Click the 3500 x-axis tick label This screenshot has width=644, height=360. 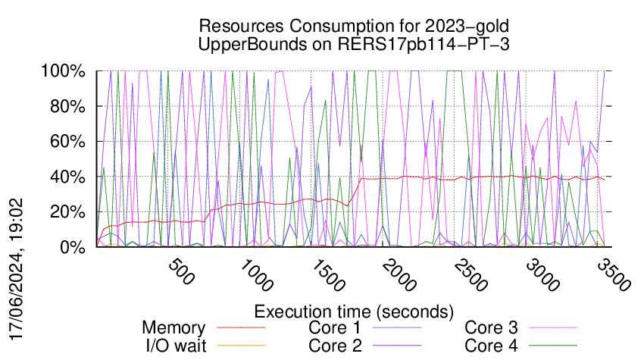tap(614, 275)
